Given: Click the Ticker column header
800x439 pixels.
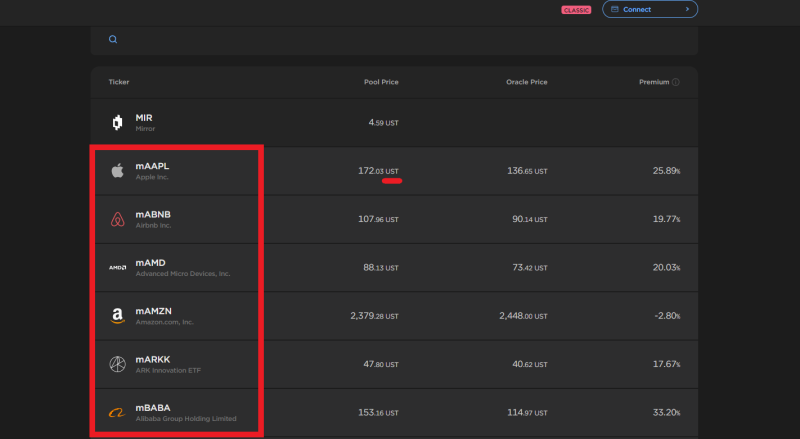Looking at the screenshot, I should pos(119,82).
